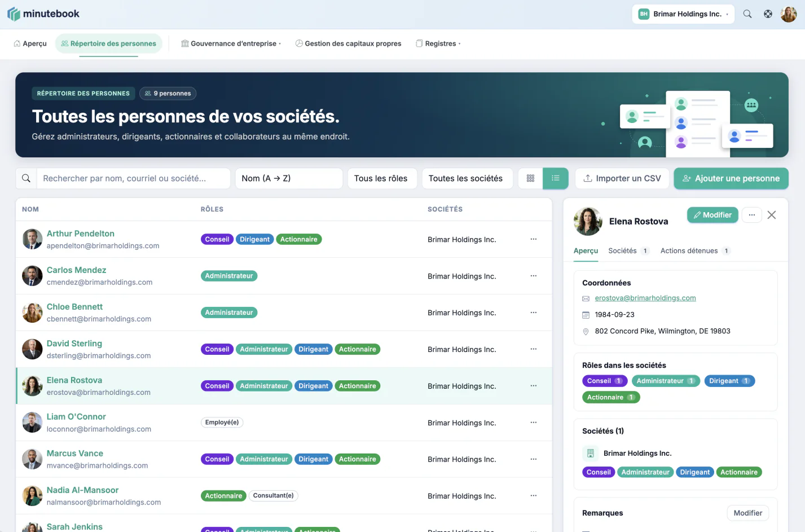
Task: Open the Brimar Holdings Inc. company switcher
Action: point(683,14)
